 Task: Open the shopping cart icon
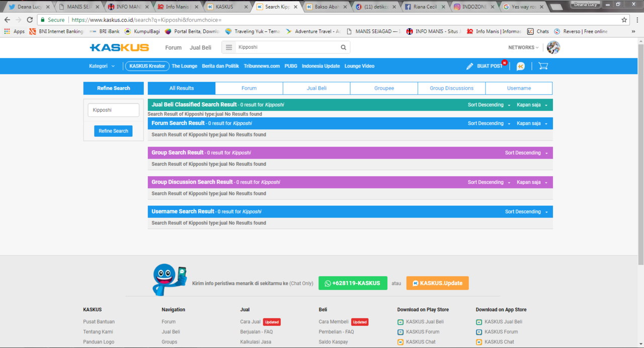[543, 66]
